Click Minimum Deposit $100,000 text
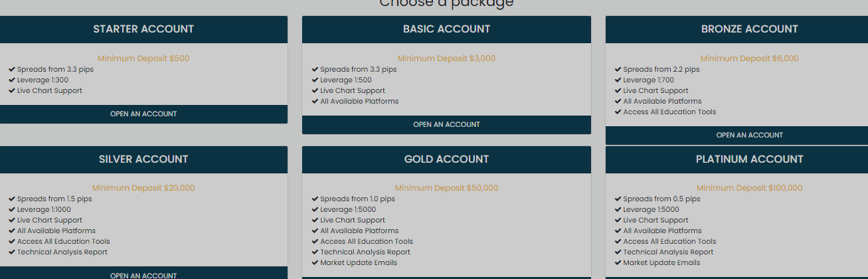868x279 pixels. click(x=749, y=188)
